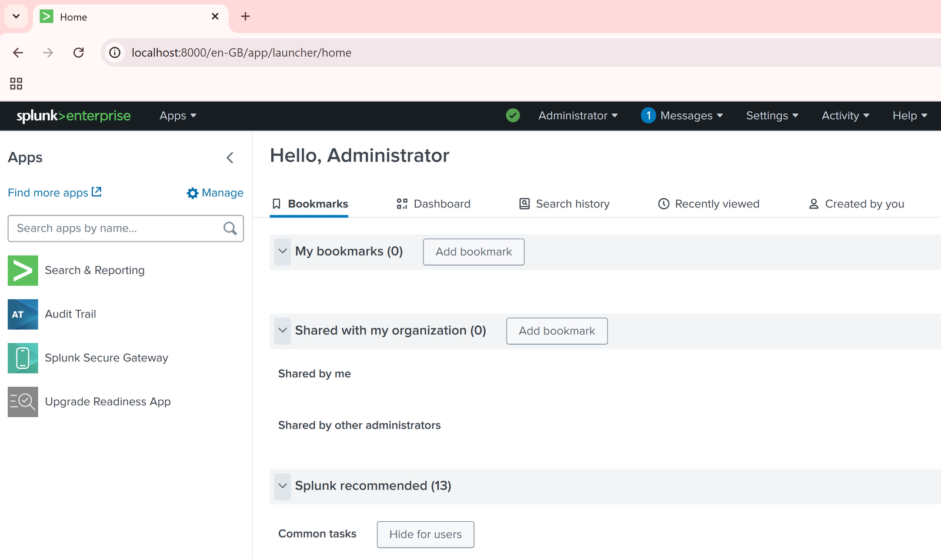The height and width of the screenshot is (560, 941).
Task: Collapse the My bookmarks section
Action: tap(282, 252)
